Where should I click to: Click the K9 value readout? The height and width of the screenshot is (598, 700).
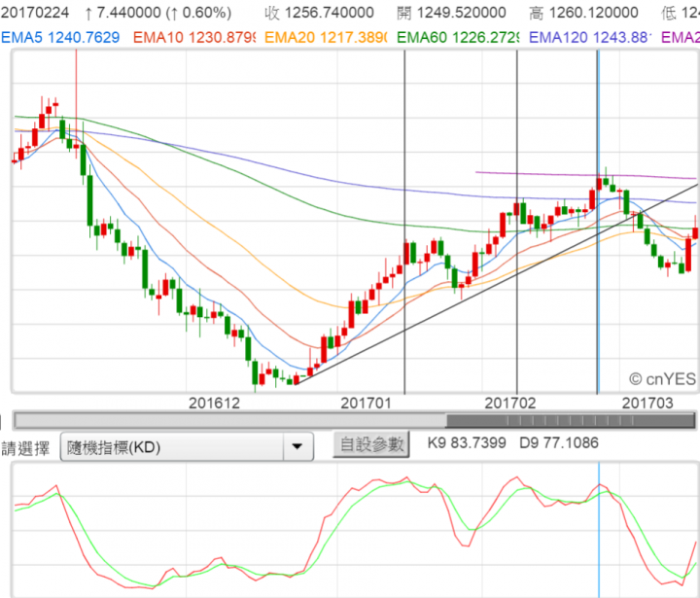tap(468, 443)
